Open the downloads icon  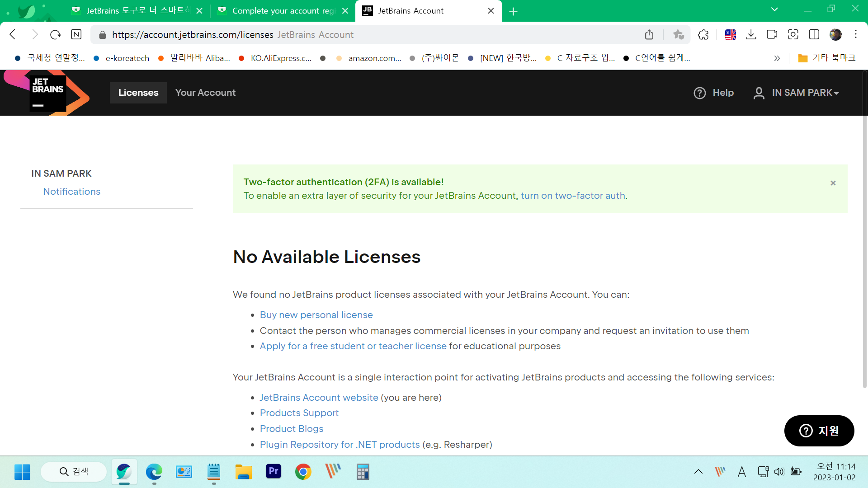point(751,34)
